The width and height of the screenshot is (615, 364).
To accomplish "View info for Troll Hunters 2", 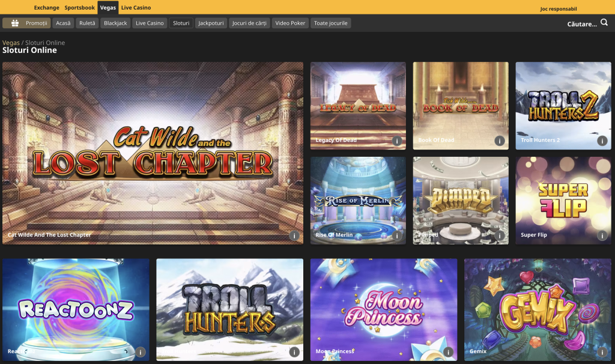I will pos(602,141).
